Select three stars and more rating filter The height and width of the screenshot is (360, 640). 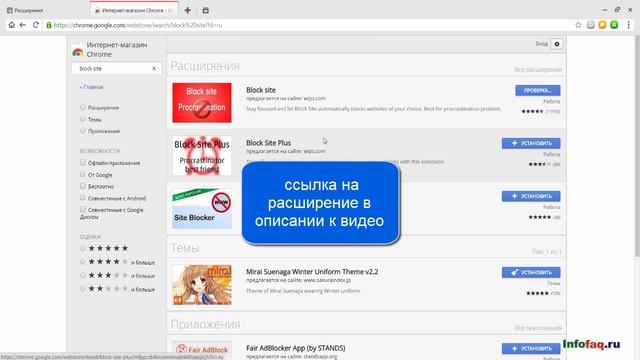coord(83,276)
